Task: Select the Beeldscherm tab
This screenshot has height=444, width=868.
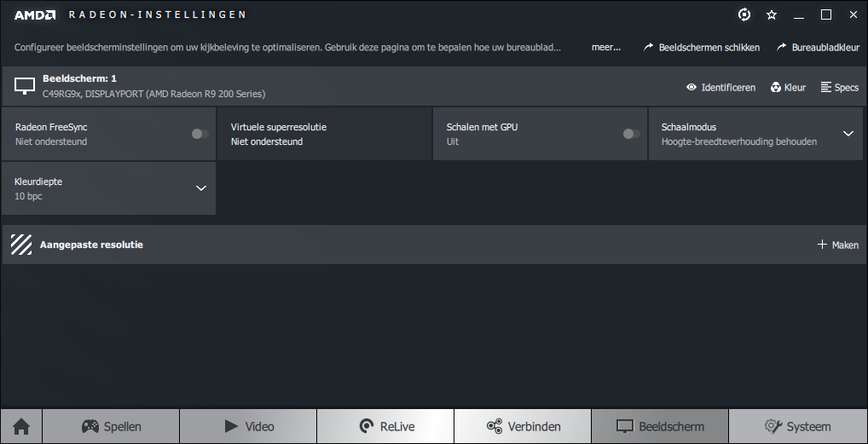Action: tap(660, 426)
